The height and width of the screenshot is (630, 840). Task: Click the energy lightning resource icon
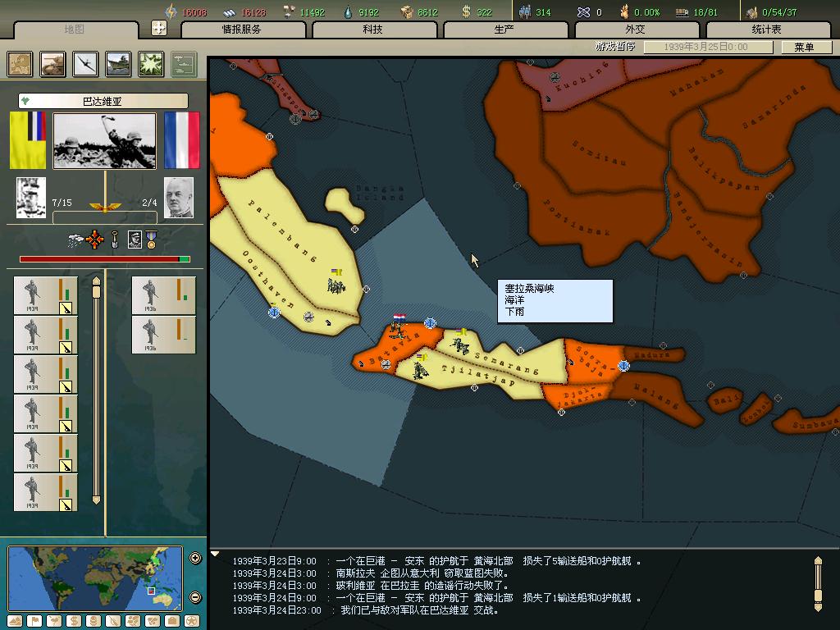[171, 11]
